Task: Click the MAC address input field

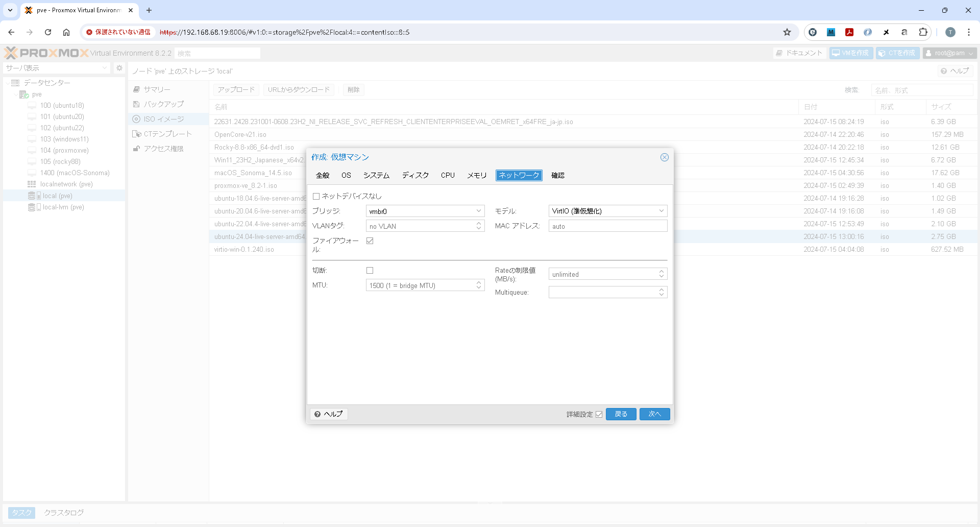Action: 608,226
